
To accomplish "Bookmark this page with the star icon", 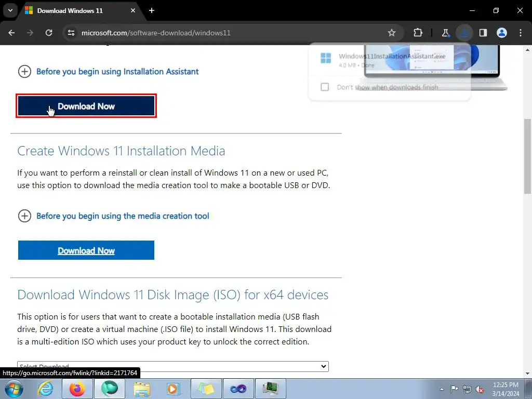I will 392,33.
